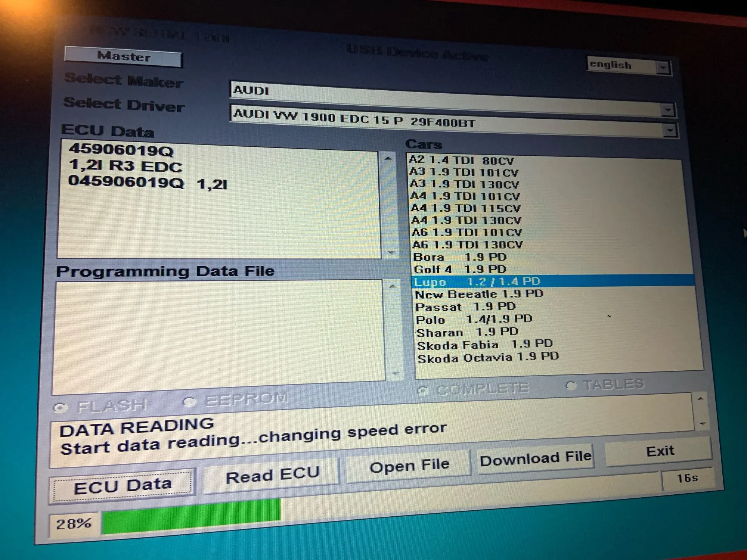Select the EEPROM radio option
Screen dimensions: 747x560
click(x=190, y=402)
